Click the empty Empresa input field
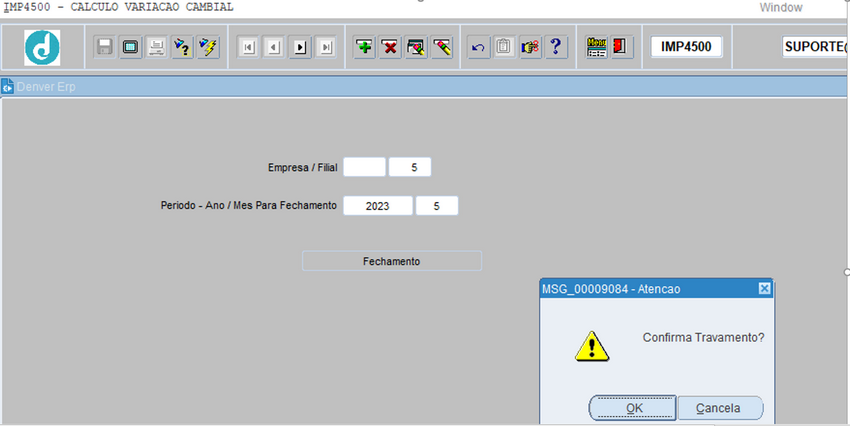This screenshot has height=426, width=850. (363, 168)
